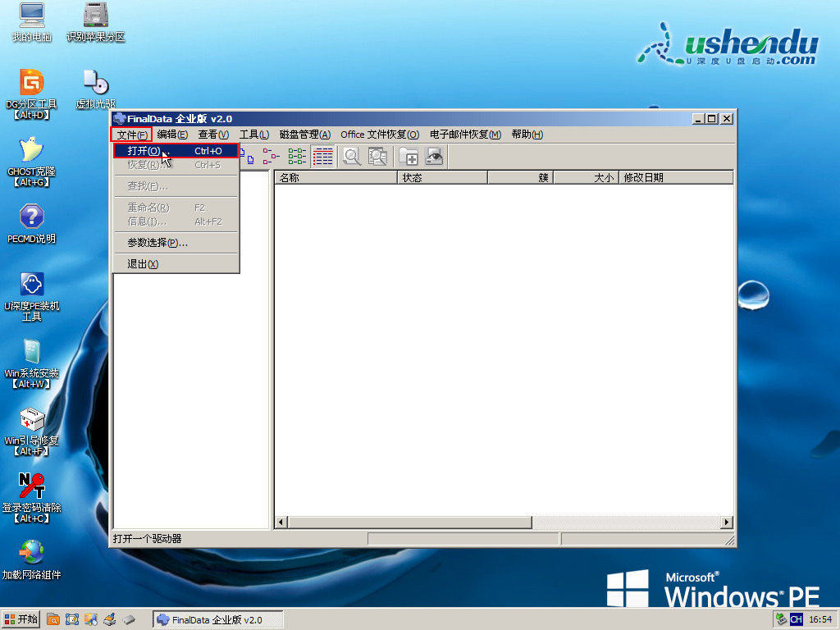The height and width of the screenshot is (630, 840).
Task: Choose 退出(X) from the file menu
Action: click(x=176, y=264)
